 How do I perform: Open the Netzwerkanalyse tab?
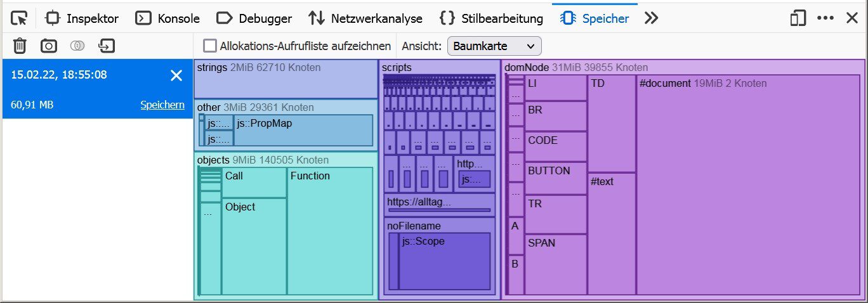(x=365, y=18)
